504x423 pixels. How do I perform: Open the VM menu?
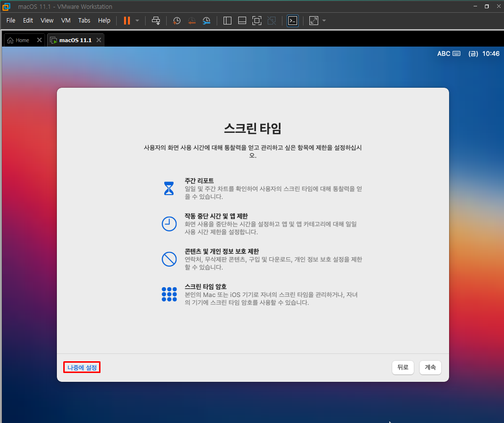click(x=66, y=20)
